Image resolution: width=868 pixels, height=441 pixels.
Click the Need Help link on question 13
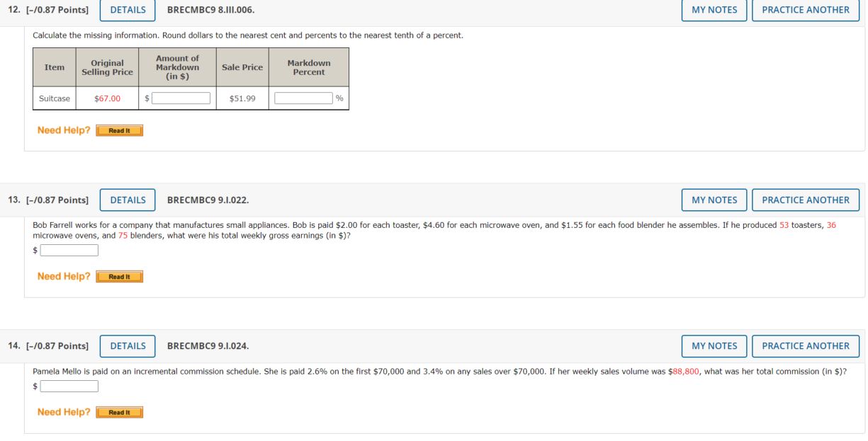click(x=62, y=275)
